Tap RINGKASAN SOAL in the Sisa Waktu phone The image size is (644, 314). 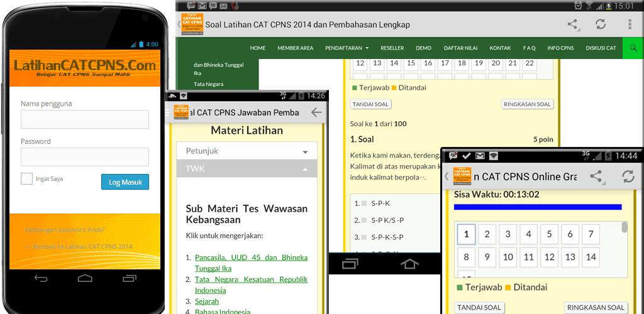pos(596,308)
